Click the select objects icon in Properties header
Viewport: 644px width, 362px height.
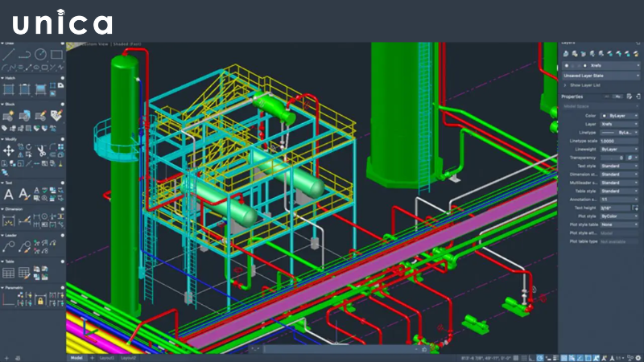(638, 97)
